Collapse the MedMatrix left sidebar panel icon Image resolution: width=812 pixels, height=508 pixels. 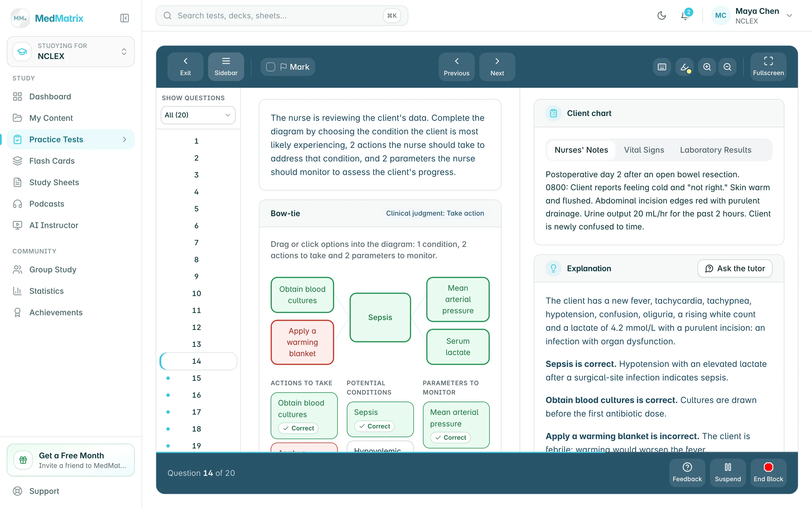tap(125, 18)
